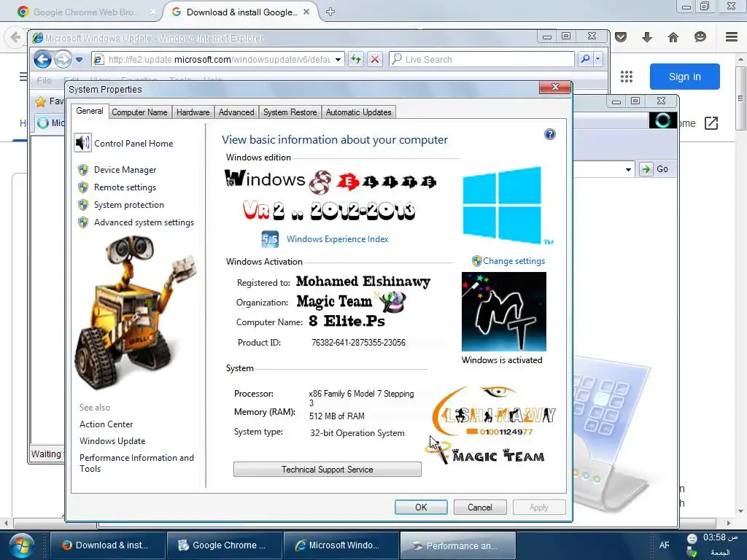Open the General tab in System Properties
The height and width of the screenshot is (560, 747).
coord(89,111)
